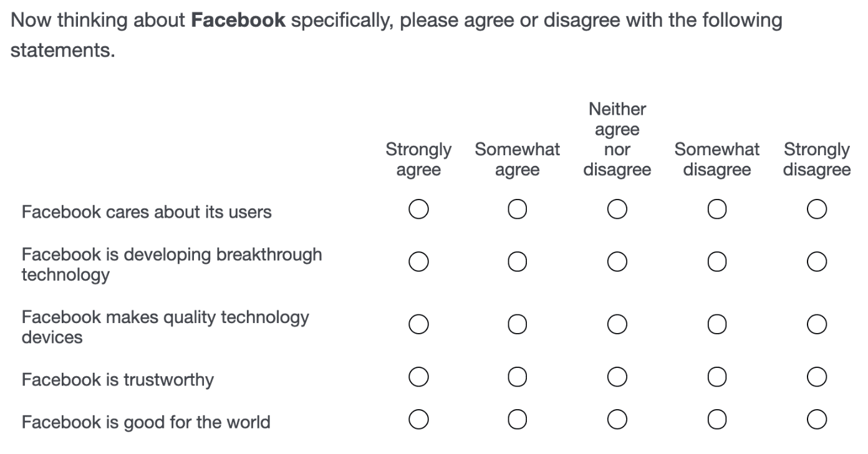
Task: Select Neither agree nor disagree for good for world
Action: pyautogui.click(x=617, y=420)
